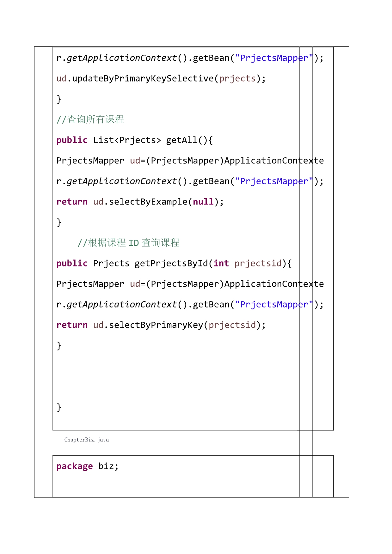Click the prjectsid parameter in method signature

pyautogui.click(x=258, y=264)
